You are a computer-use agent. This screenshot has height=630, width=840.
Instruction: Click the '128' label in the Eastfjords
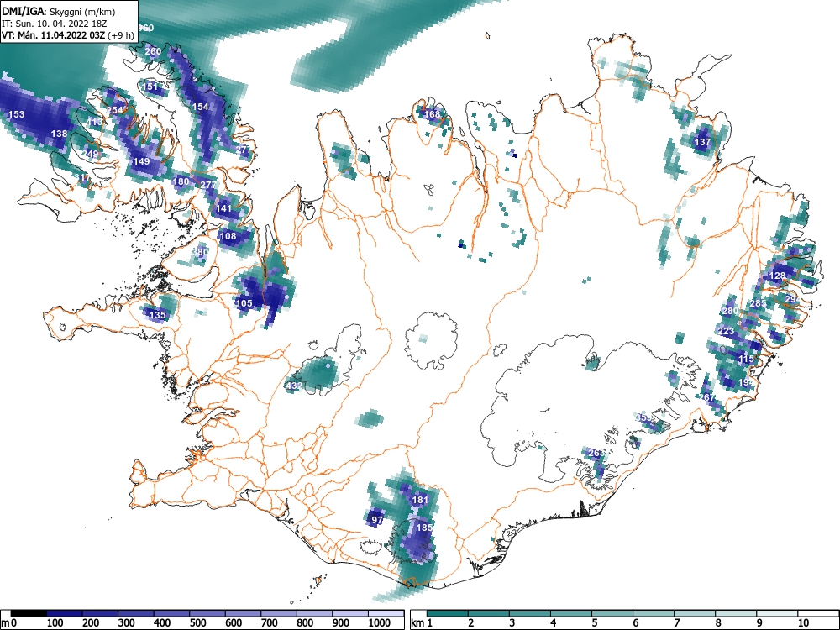[x=777, y=276]
